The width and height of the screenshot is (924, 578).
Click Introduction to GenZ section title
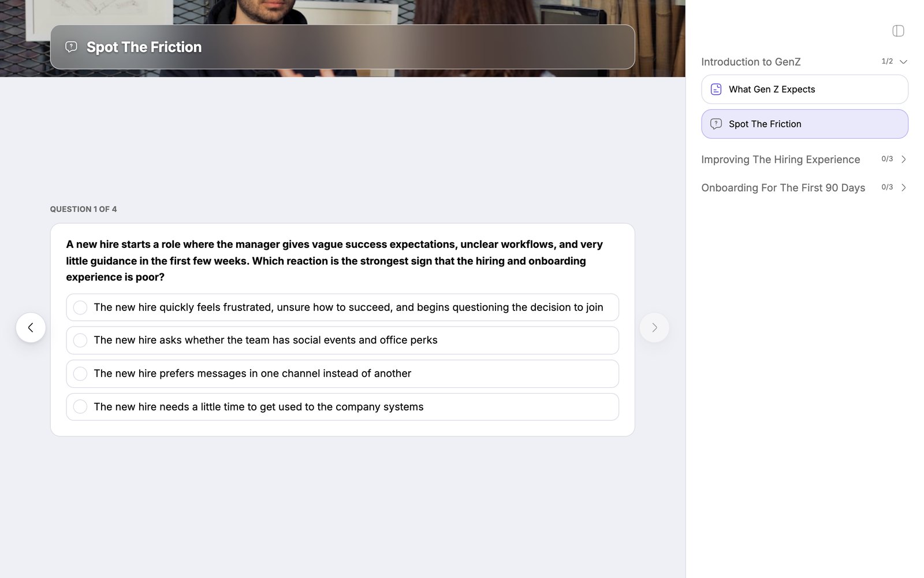click(751, 62)
